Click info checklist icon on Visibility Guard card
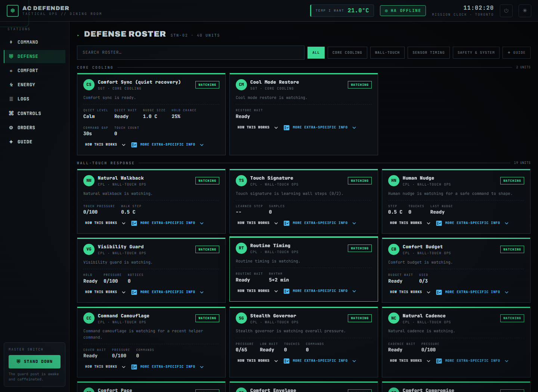 click(134, 292)
